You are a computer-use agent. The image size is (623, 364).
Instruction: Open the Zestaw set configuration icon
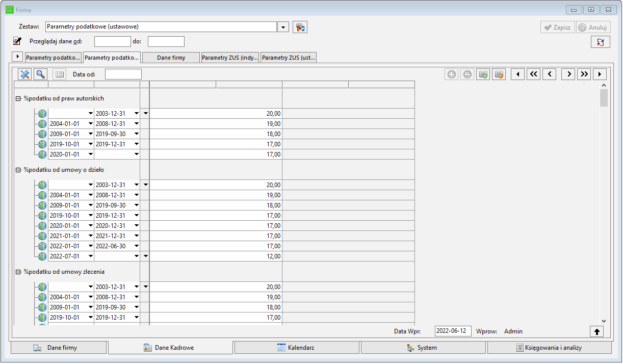pos(300,27)
